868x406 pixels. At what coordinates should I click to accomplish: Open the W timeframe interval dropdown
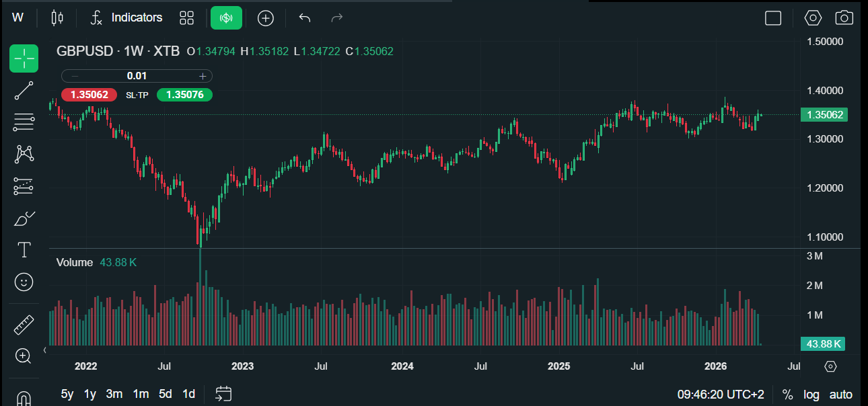click(x=17, y=18)
